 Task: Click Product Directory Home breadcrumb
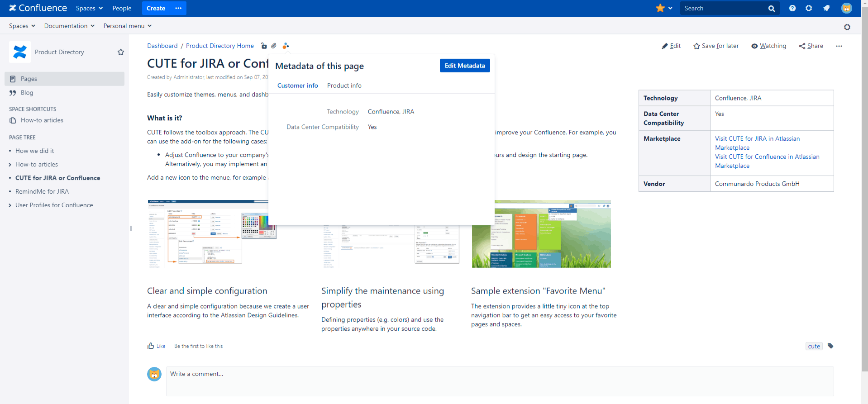tap(220, 46)
